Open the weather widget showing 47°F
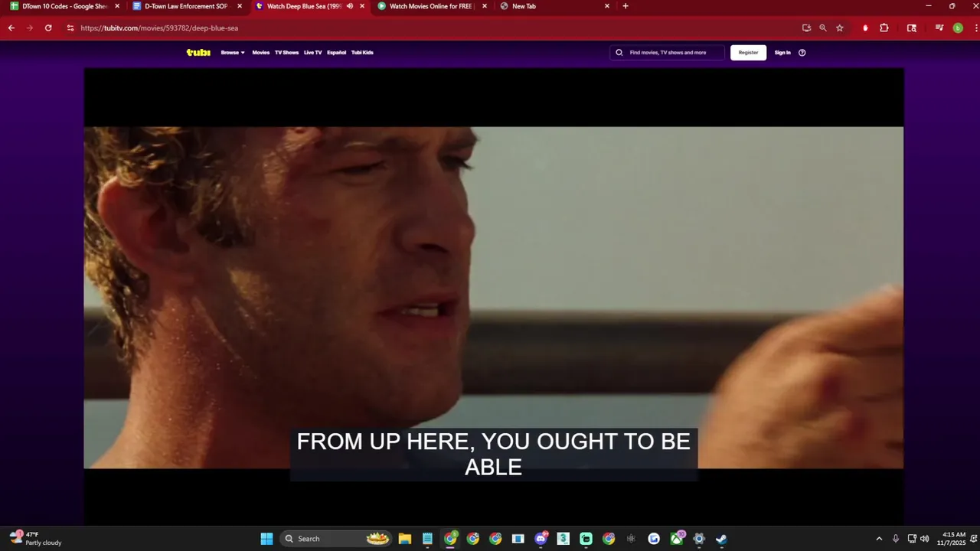 pos(36,539)
